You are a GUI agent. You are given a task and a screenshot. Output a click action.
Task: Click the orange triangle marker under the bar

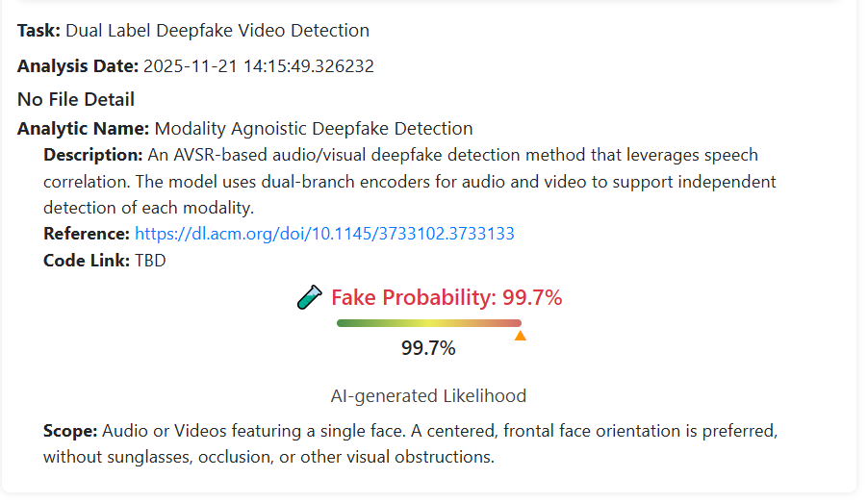click(x=520, y=336)
